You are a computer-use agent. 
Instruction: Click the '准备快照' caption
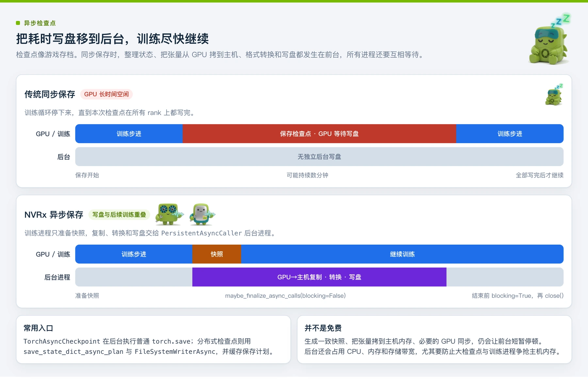point(87,295)
